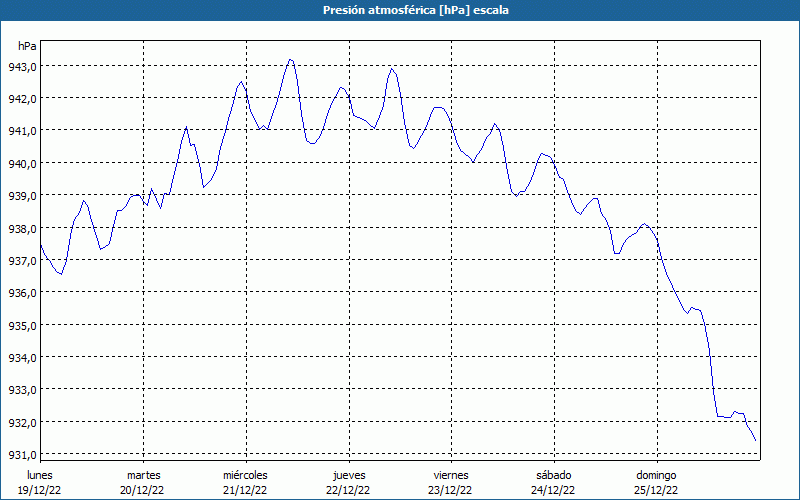
Task: Select the 'jueves' day label
Action: coord(349,476)
